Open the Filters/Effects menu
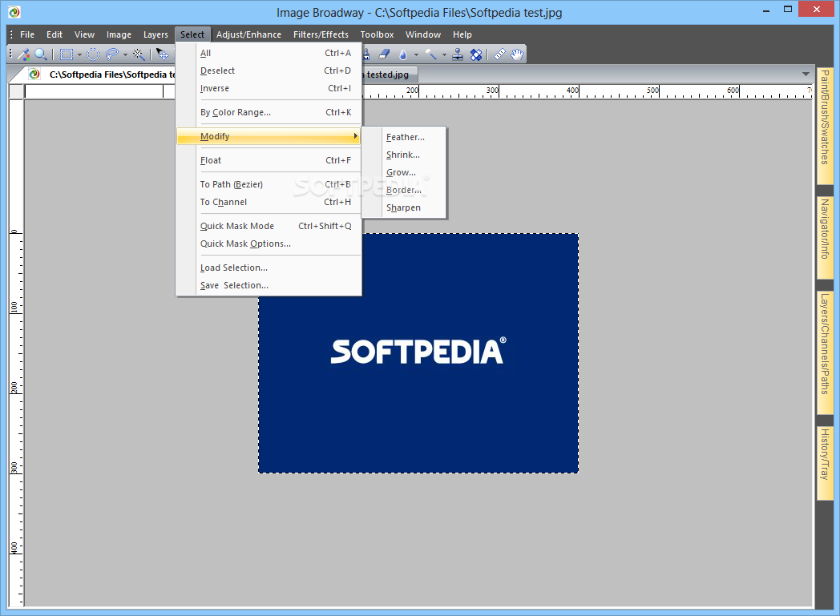 tap(321, 34)
